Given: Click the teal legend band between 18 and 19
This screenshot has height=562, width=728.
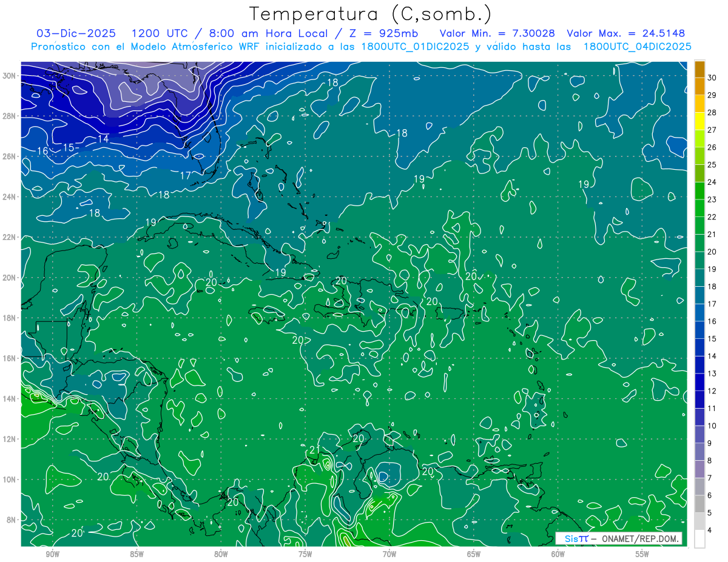Looking at the screenshot, I should point(699,278).
